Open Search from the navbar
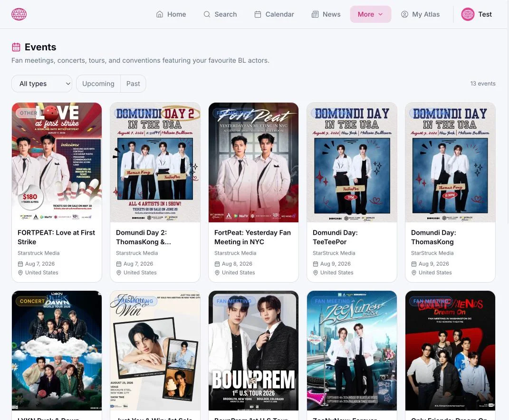Viewport: 509px width, 420px height. point(220,14)
